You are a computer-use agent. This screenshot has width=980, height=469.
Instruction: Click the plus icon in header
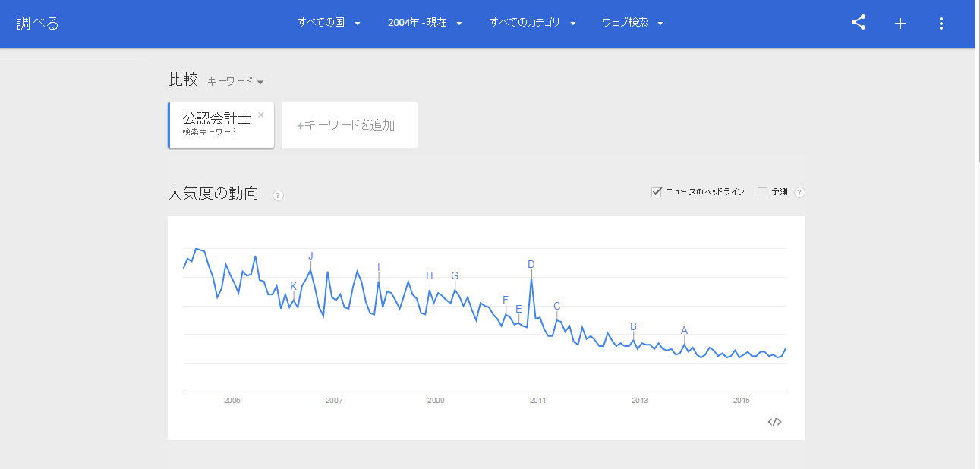pyautogui.click(x=900, y=24)
